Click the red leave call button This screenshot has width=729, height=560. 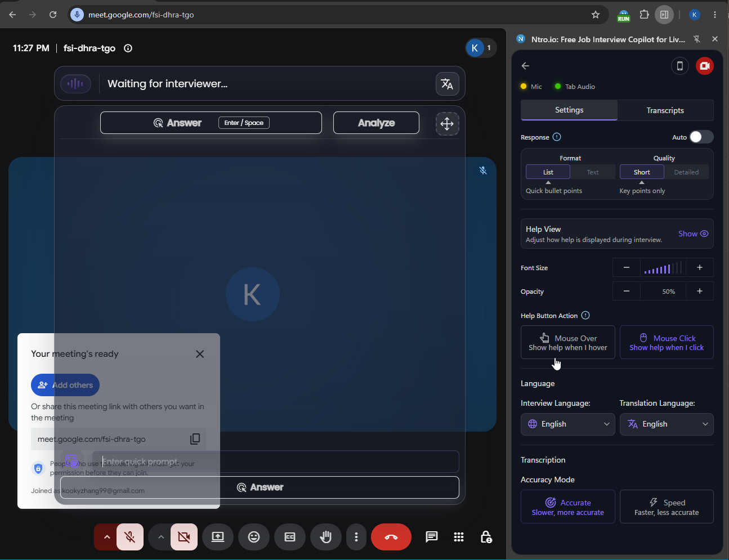[391, 537]
